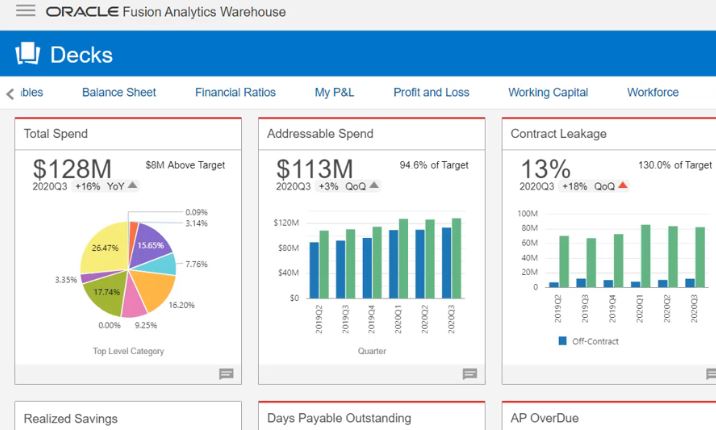Click the 2020Q3 green bar in Addressable Spend
Screen dimensions: 716x430
click(x=456, y=258)
